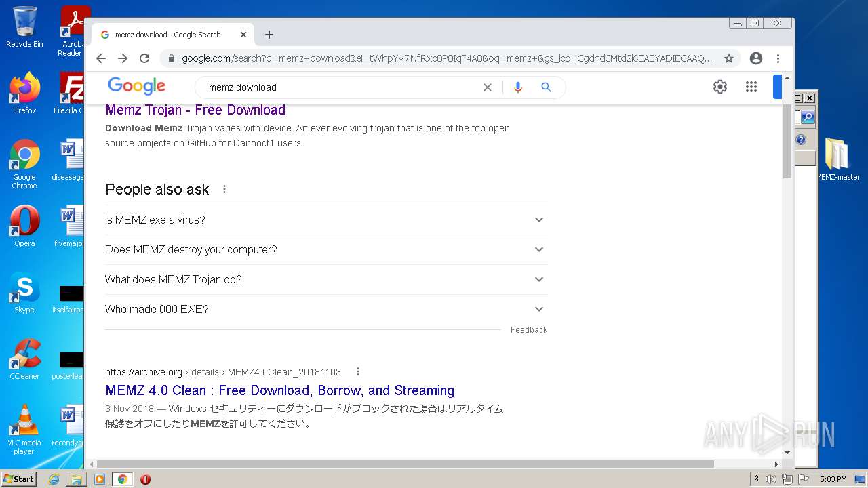Bookmark this page with the star icon

coord(729,58)
